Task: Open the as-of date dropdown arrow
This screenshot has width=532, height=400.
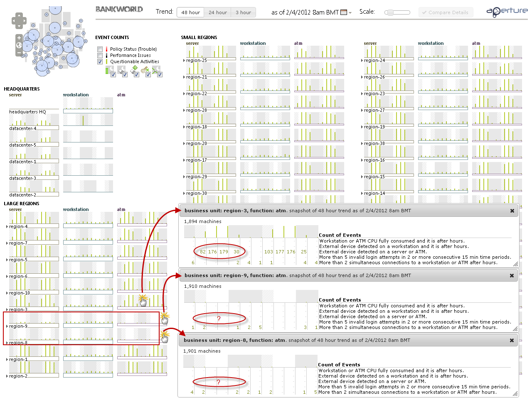Action: 350,13
